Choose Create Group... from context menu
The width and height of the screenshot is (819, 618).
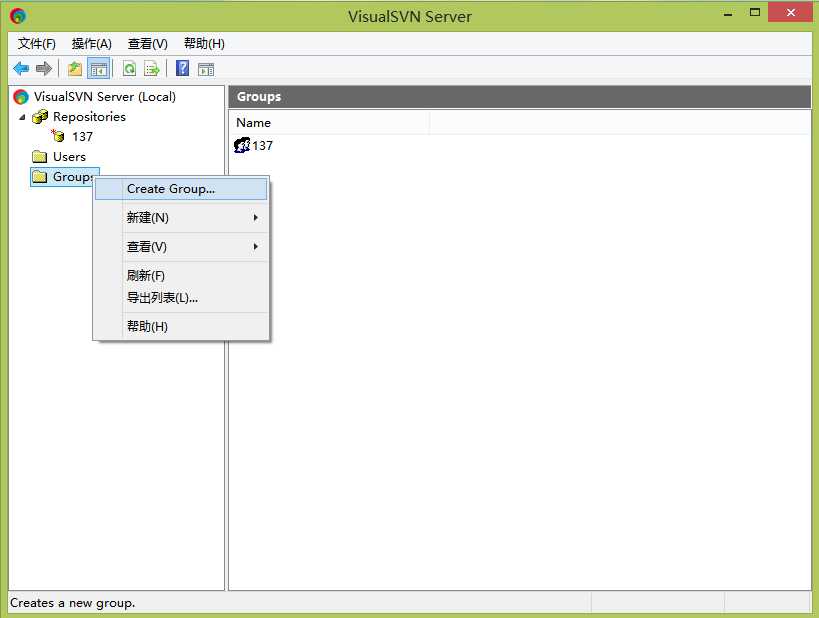pos(181,189)
